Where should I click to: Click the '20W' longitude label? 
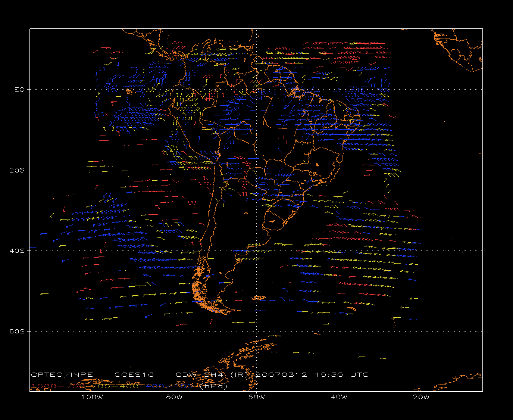tap(421, 397)
